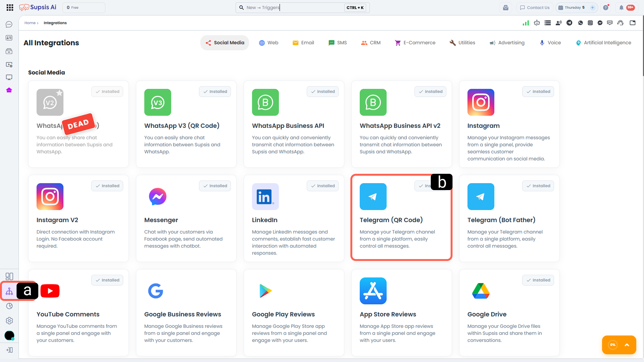Image resolution: width=644 pixels, height=362 pixels.
Task: Open the WhatsApp Business API card title
Action: (x=288, y=126)
